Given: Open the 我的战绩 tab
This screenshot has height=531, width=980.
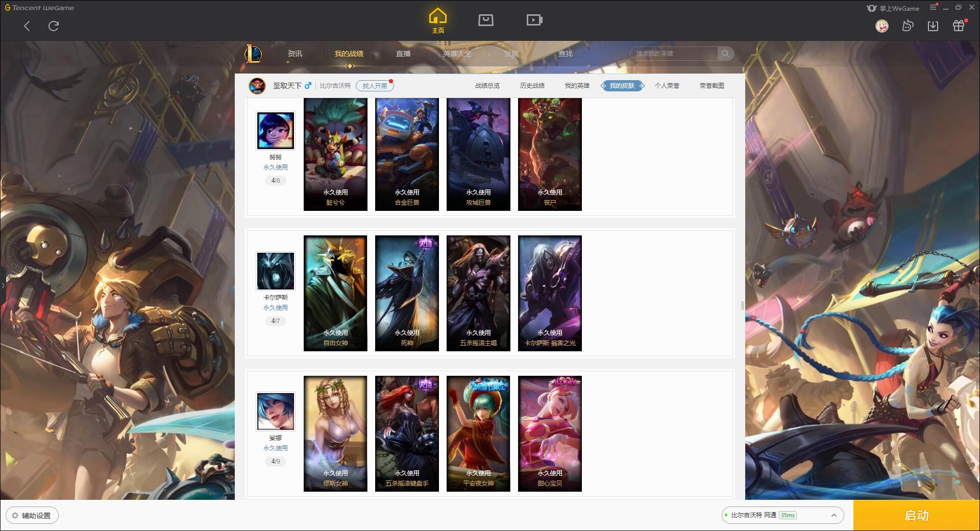Looking at the screenshot, I should [x=349, y=54].
